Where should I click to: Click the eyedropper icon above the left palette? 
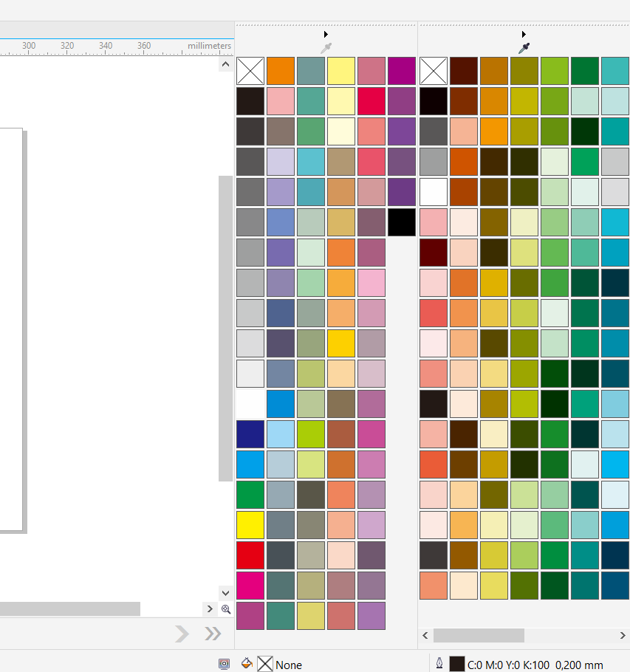tap(327, 47)
